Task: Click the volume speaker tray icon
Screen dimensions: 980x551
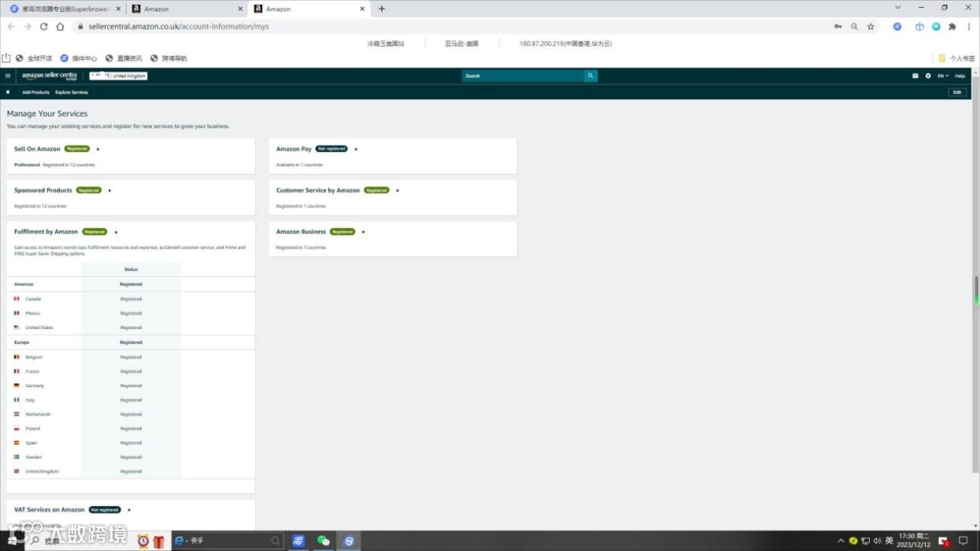Action: coord(877,541)
